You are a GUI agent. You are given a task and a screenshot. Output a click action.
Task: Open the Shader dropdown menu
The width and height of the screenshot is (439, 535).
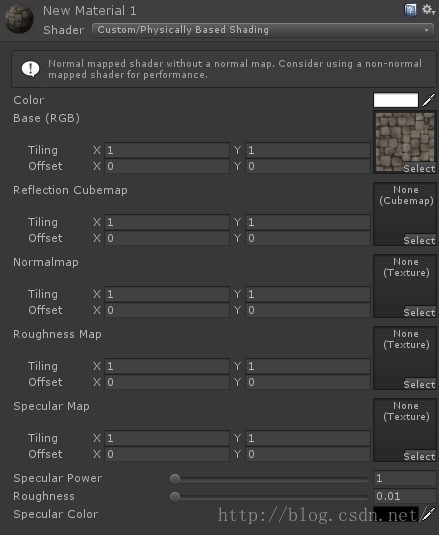click(x=263, y=30)
